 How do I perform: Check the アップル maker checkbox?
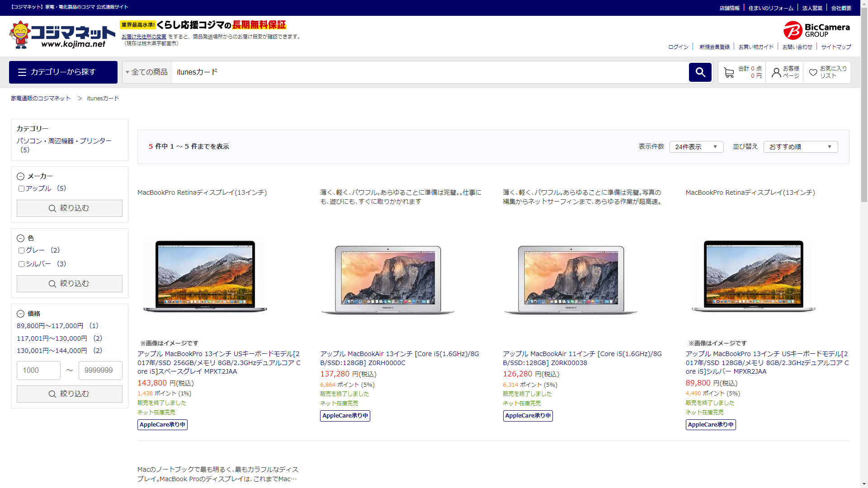coord(21,189)
